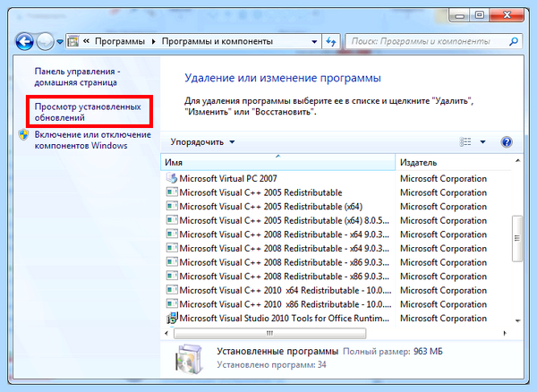Image resolution: width=537 pixels, height=392 pixels.
Task: Click the horizontal scrollbar left arrow
Action: [166, 333]
